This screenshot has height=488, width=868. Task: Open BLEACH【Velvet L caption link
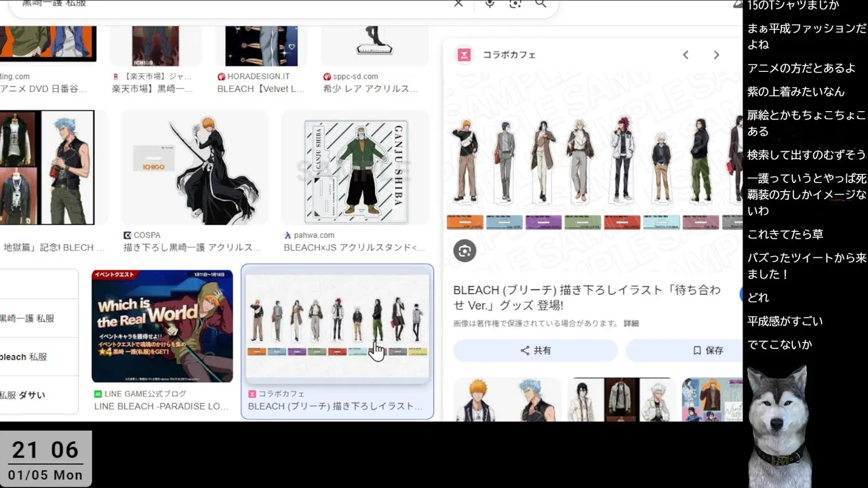coord(260,89)
